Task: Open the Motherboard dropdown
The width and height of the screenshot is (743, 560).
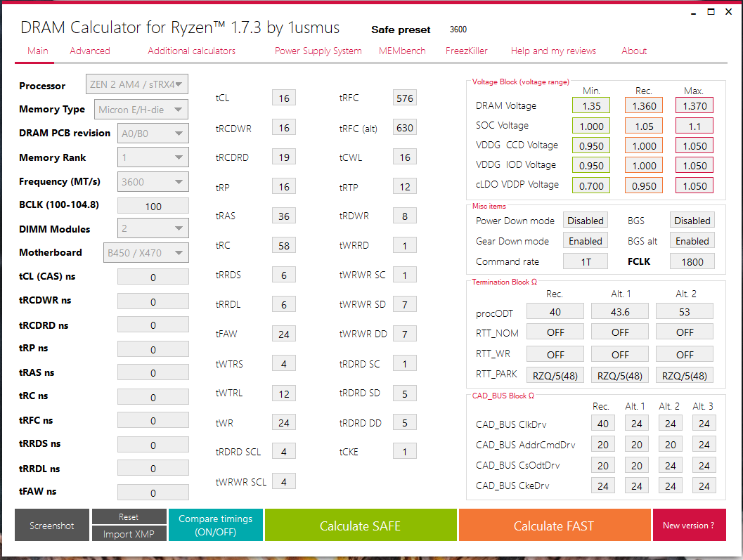Action: click(x=146, y=252)
